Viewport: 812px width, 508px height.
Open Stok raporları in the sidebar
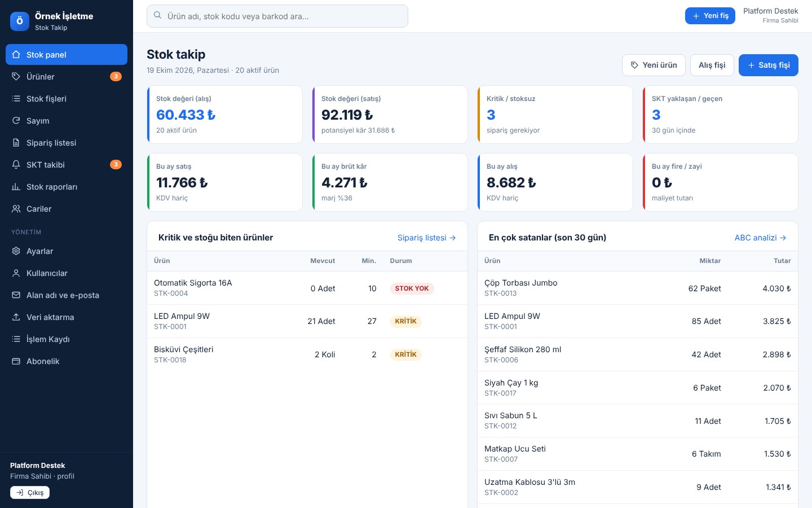pos(67,187)
